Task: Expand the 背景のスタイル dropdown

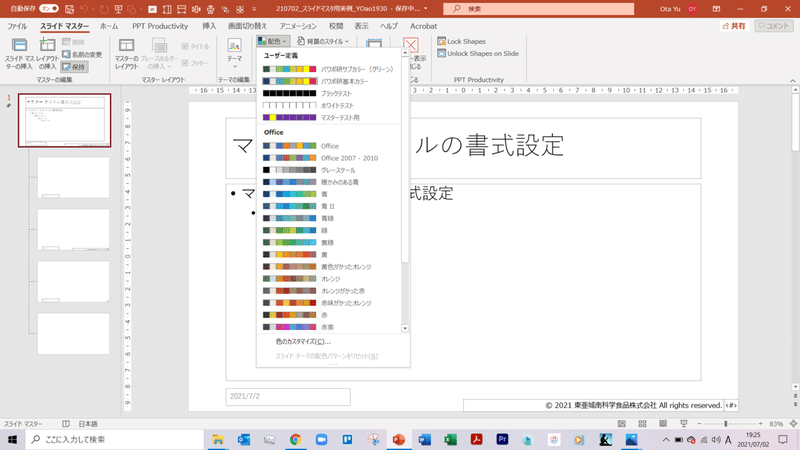Action: 324,41
